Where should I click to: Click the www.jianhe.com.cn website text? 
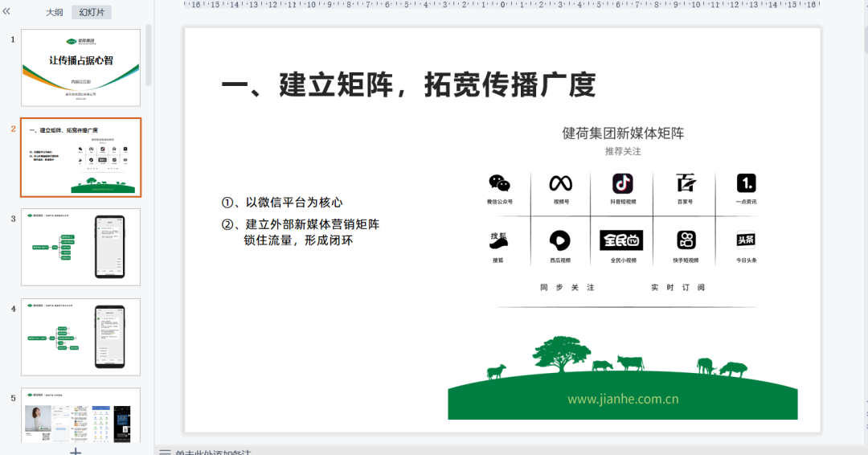pos(623,399)
